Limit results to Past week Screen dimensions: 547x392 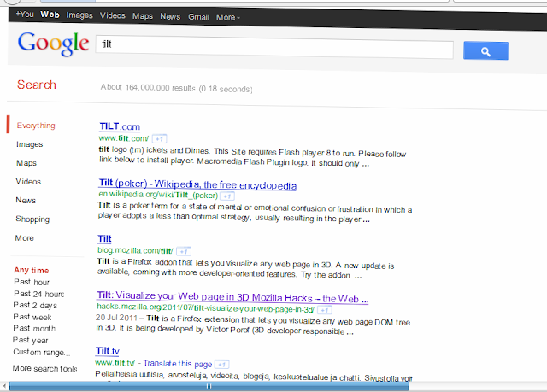pyautogui.click(x=32, y=317)
